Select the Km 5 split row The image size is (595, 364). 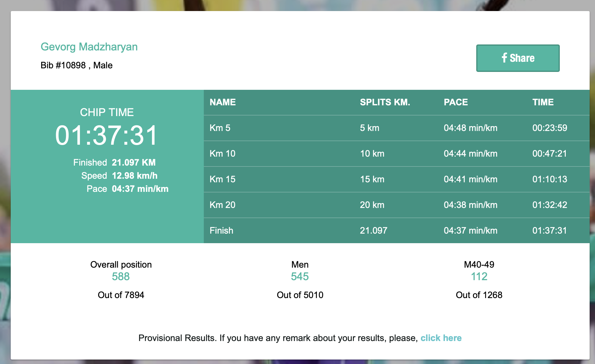click(396, 128)
